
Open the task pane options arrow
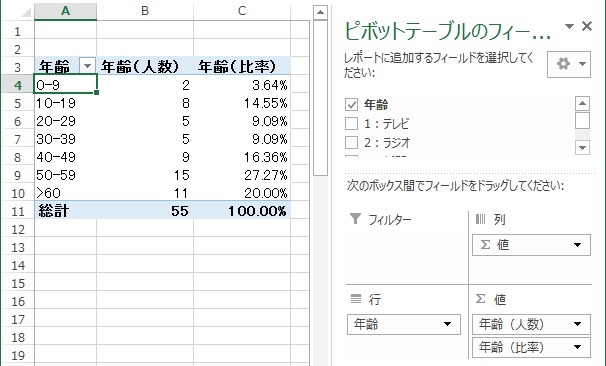pyautogui.click(x=569, y=26)
